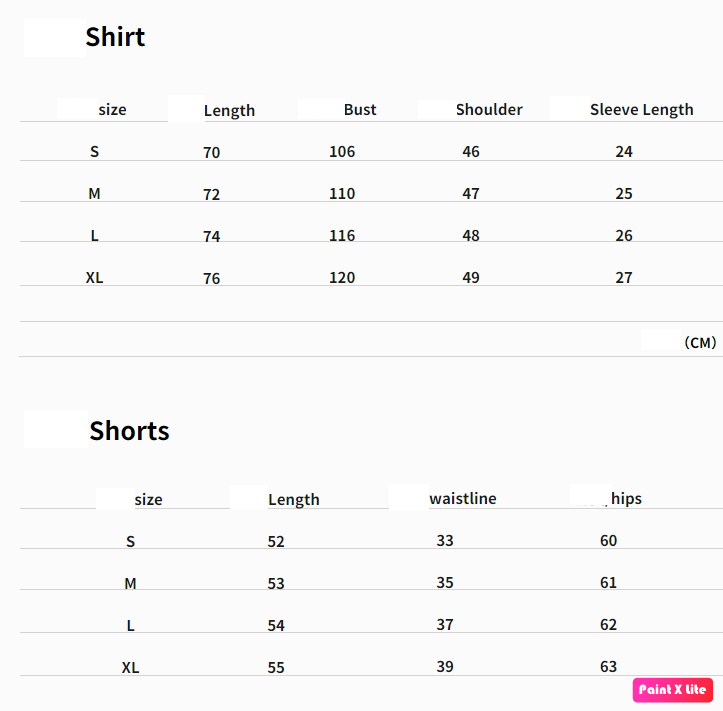Select shirt length value 70
This screenshot has height=711, width=723.
pos(211,153)
